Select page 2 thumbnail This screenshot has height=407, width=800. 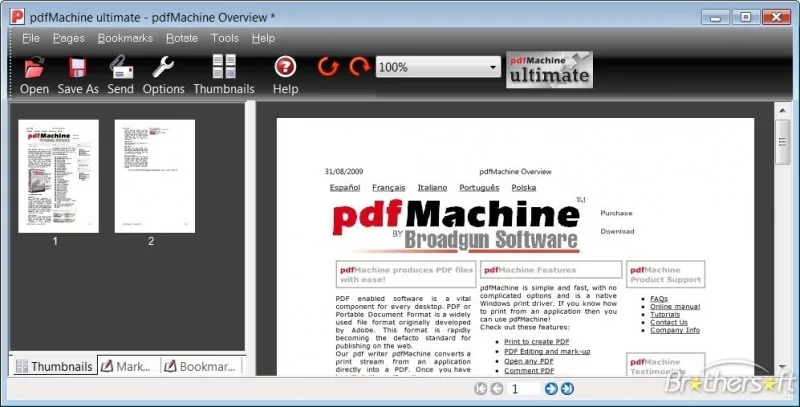[x=155, y=176]
